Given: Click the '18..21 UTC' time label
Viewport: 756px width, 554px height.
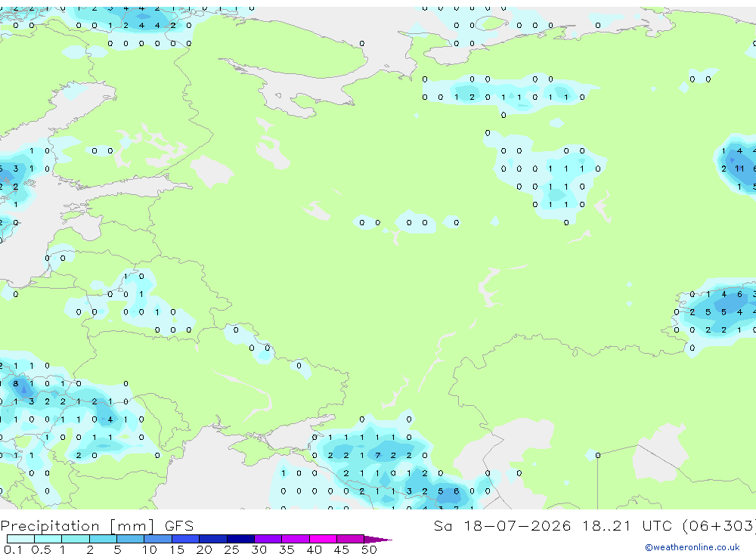Looking at the screenshot, I should [627, 525].
